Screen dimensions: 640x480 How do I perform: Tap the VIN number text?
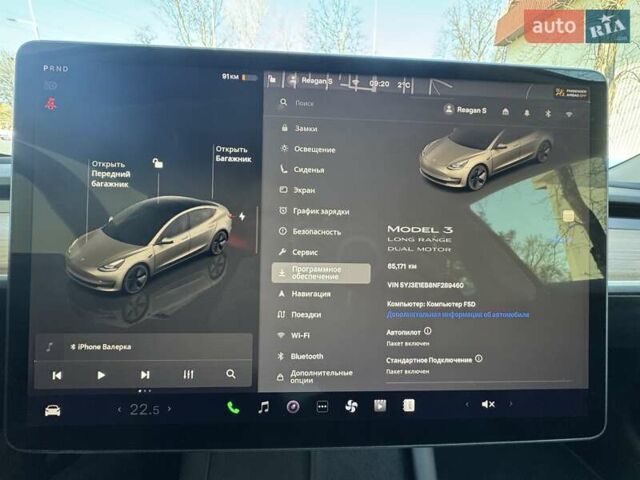pyautogui.click(x=426, y=285)
